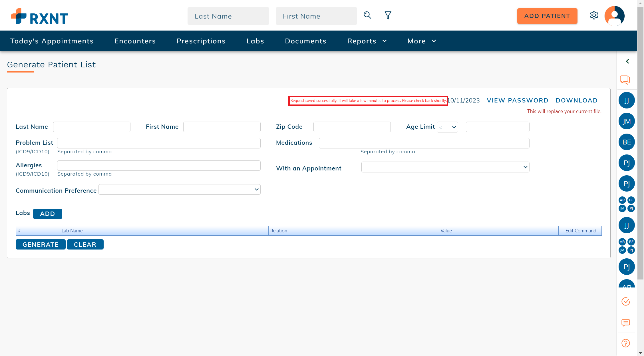This screenshot has height=356, width=644.
Task: Open the tasks checkmark icon
Action: (625, 301)
